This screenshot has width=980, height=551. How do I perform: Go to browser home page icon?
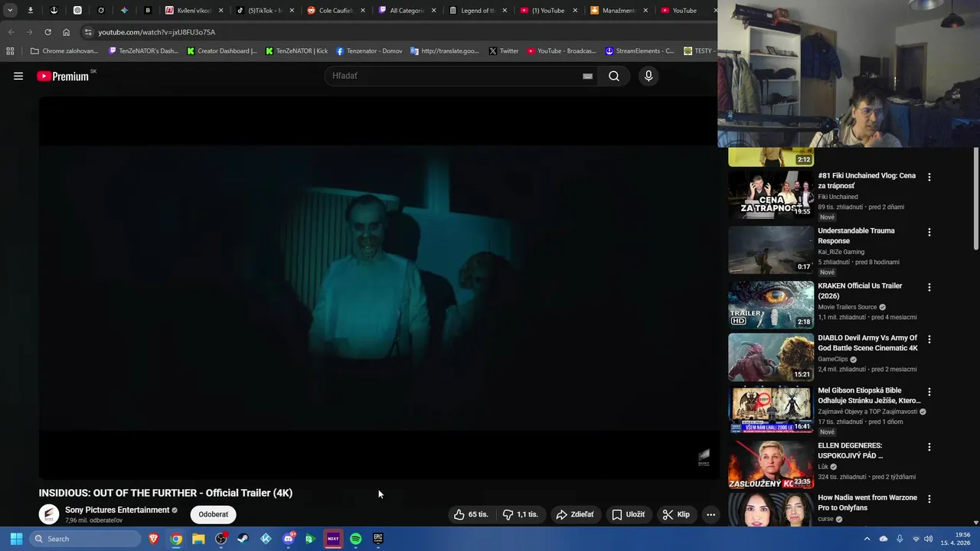[x=67, y=32]
